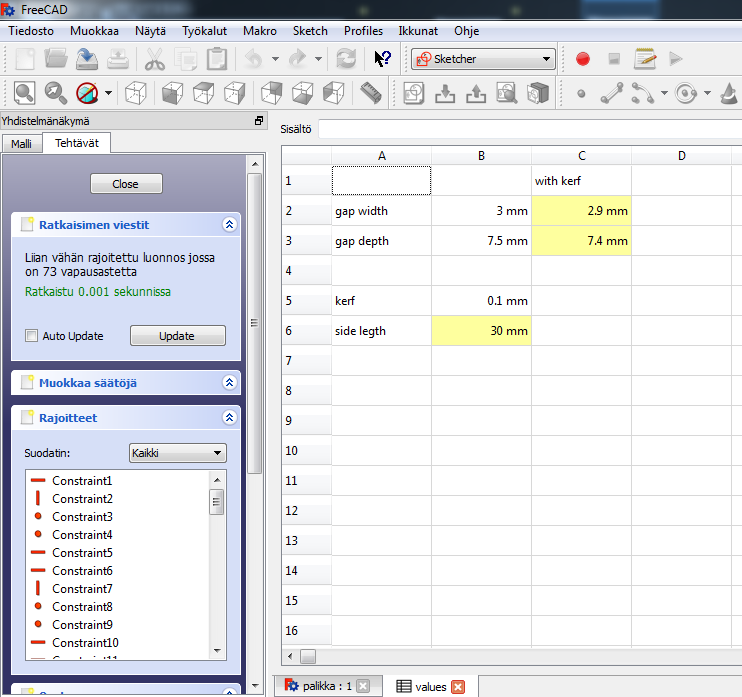The height and width of the screenshot is (697, 742).
Task: Select Constraint7 in the constraints list
Action: point(82,589)
